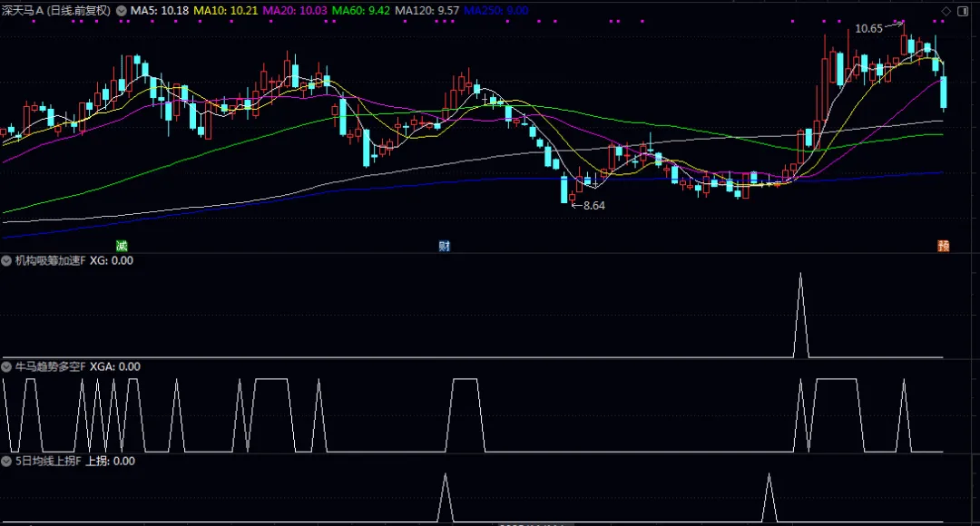Click the diamond icon at top right
The image size is (980, 526).
click(x=946, y=11)
